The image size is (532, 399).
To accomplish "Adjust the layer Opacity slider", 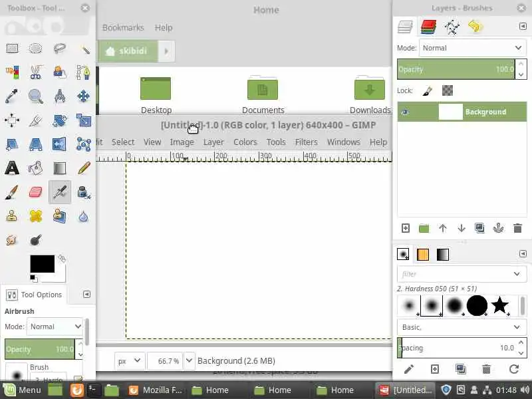I will pos(456,69).
